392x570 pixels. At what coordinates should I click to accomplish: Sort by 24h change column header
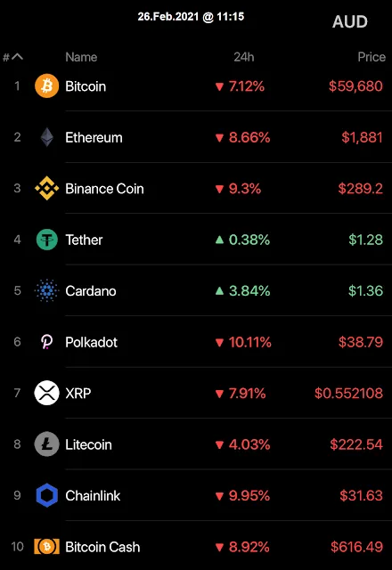[243, 57]
